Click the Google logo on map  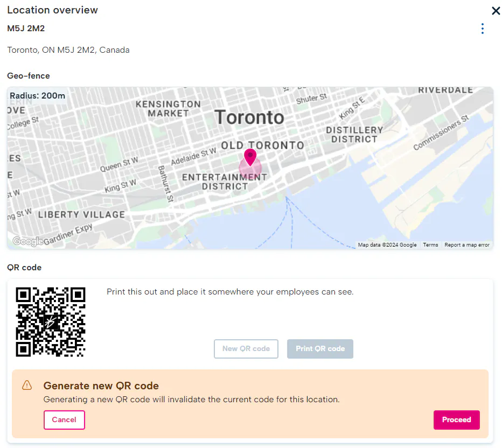(27, 241)
